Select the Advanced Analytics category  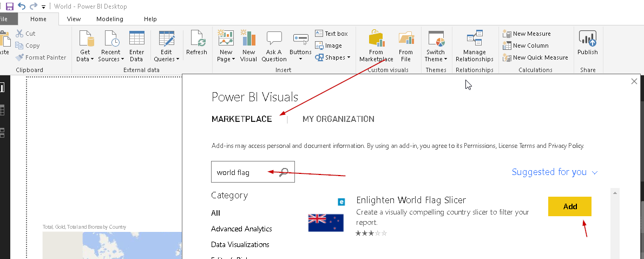tap(241, 229)
